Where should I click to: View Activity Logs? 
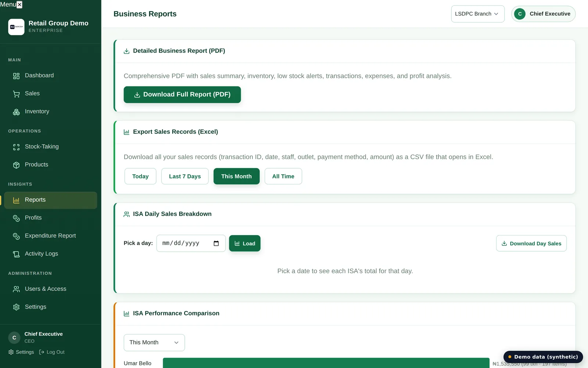51,254
